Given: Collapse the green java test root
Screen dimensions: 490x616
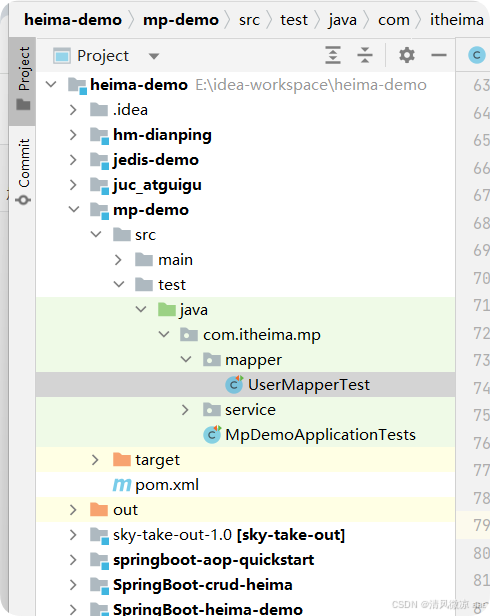Looking at the screenshot, I should (141, 310).
